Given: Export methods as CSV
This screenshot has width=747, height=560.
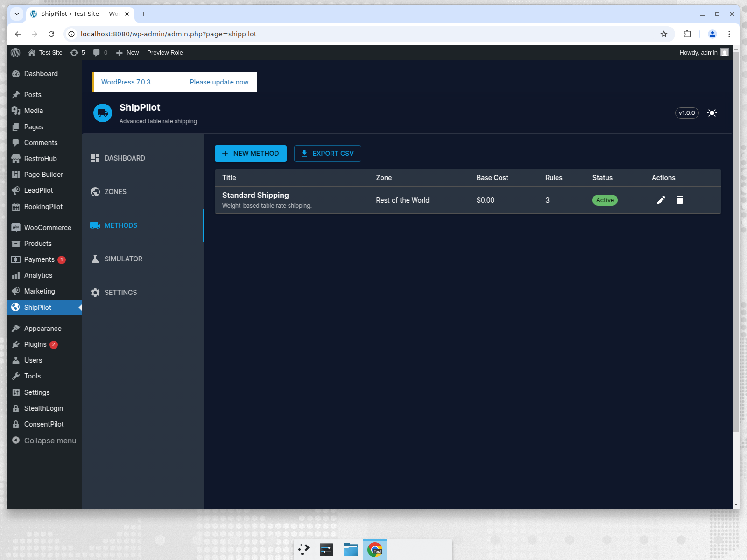Looking at the screenshot, I should [328, 154].
